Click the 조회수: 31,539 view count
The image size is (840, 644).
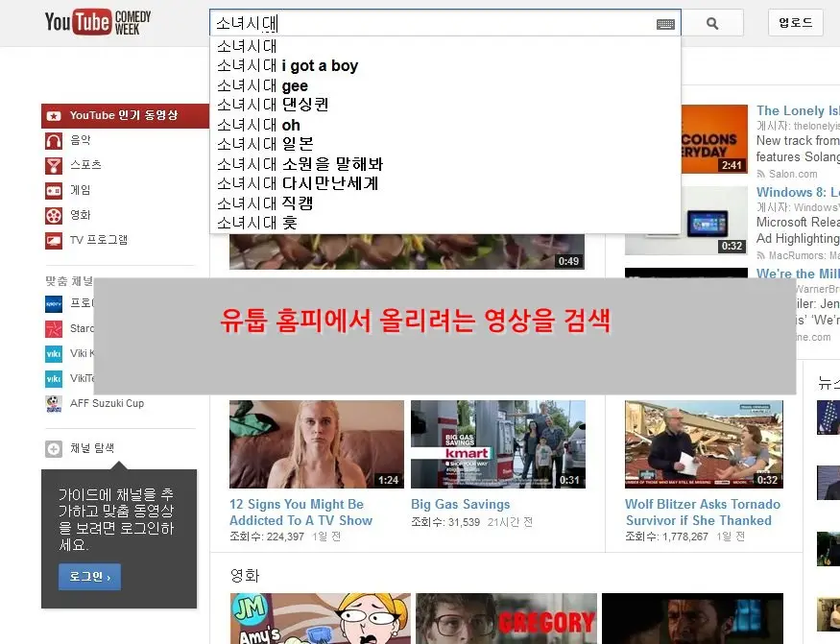[445, 522]
